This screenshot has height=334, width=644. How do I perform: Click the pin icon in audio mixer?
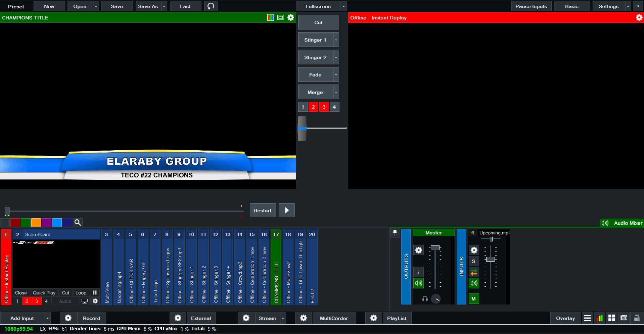395,233
